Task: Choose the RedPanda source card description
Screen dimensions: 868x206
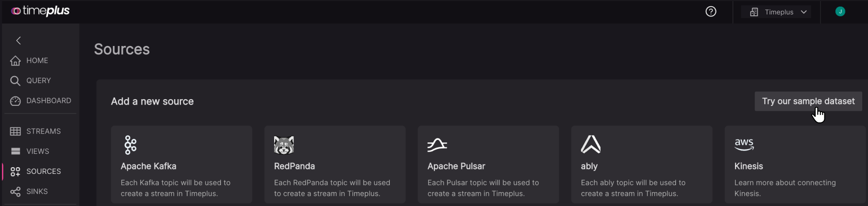Action: pyautogui.click(x=332, y=188)
